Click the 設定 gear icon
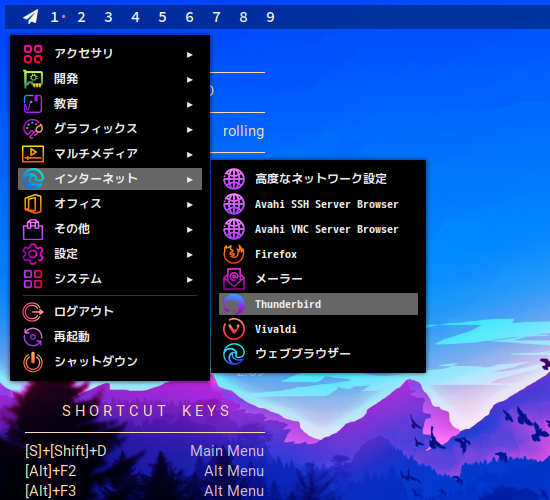Screen dimensions: 550x500 (x=33, y=254)
